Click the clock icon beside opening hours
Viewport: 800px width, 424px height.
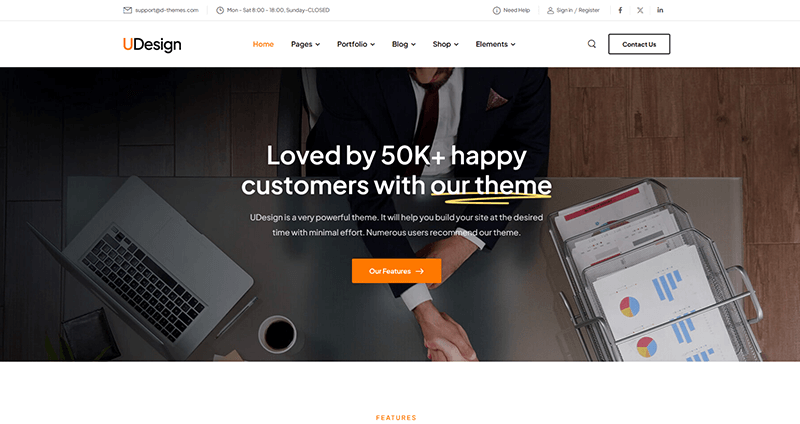point(220,10)
